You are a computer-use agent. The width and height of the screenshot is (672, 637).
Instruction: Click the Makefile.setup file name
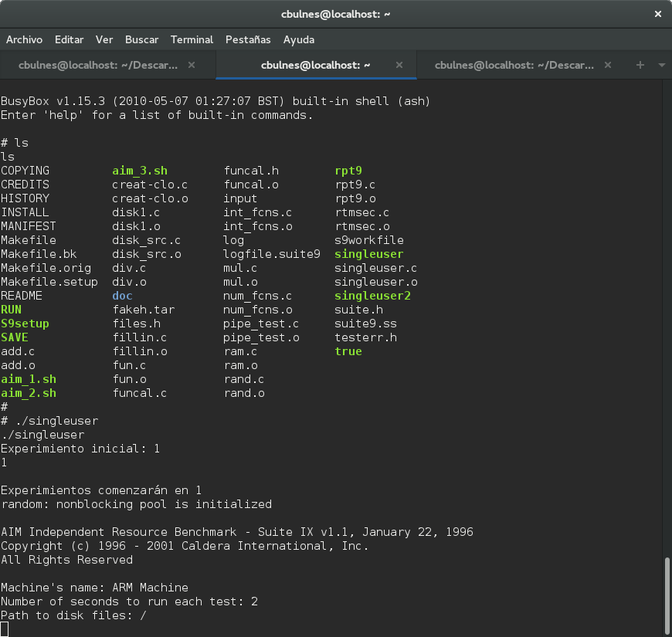[49, 283]
